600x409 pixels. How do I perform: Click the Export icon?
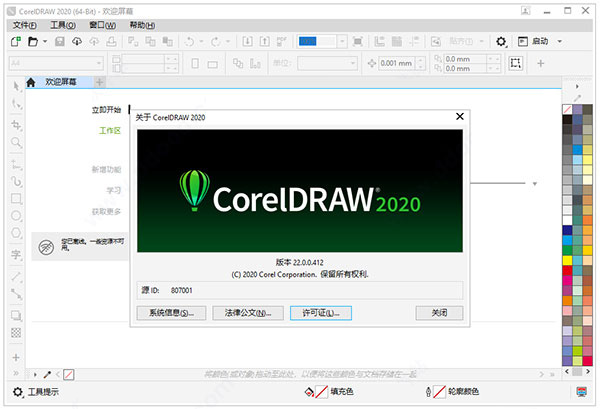click(x=264, y=41)
